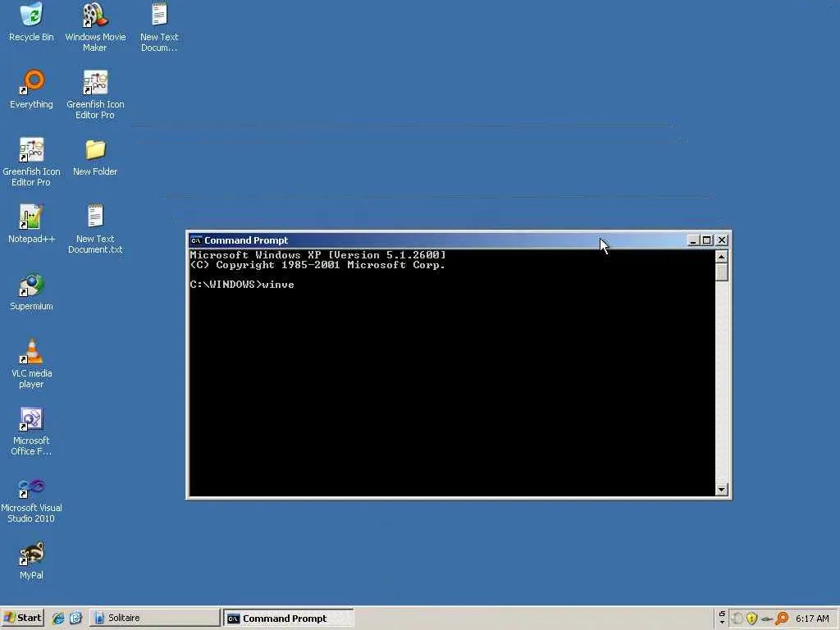Click the Safely Remove Hardware tray icon
Image resolution: width=840 pixels, height=630 pixels.
(x=767, y=619)
